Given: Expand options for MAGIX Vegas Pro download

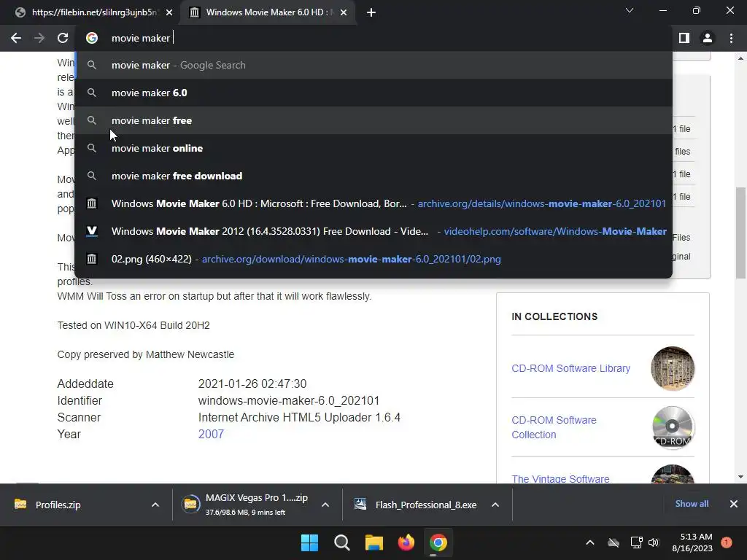Looking at the screenshot, I should click(x=325, y=505).
